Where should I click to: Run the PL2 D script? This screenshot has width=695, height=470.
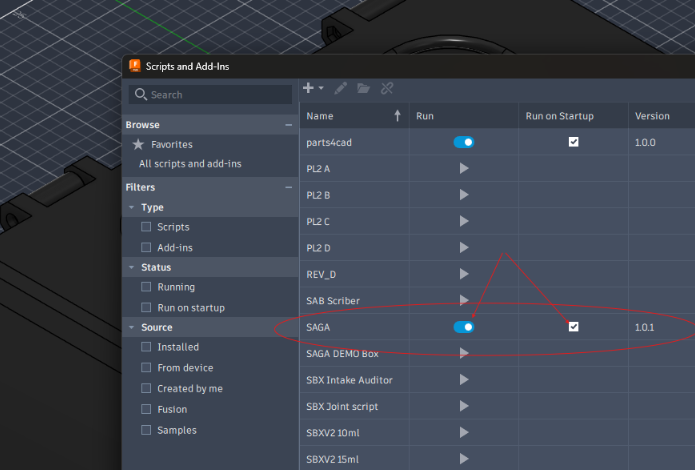coord(464,247)
